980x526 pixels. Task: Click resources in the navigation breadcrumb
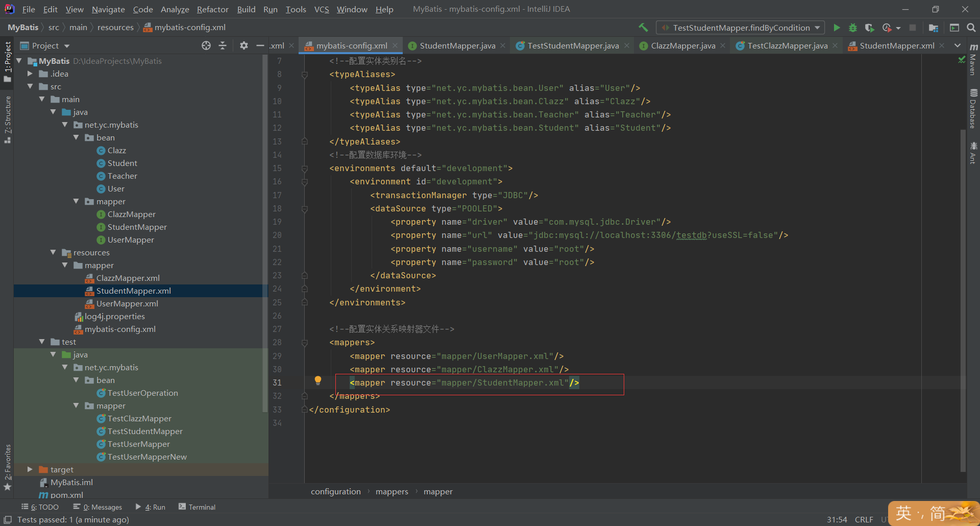115,28
